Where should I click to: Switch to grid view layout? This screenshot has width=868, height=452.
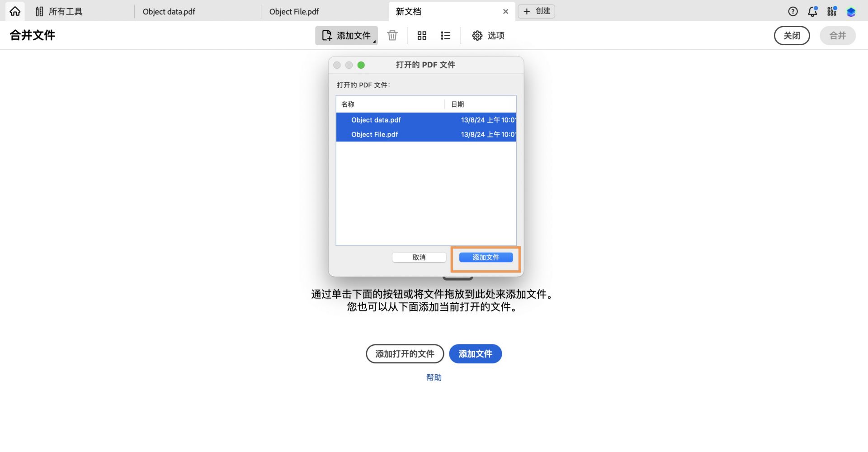(x=422, y=35)
